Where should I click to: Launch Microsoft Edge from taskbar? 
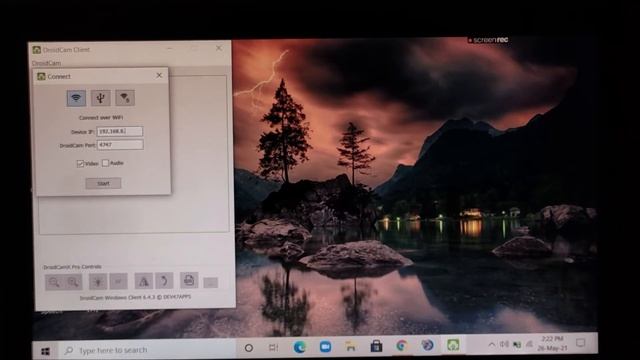coord(299,347)
